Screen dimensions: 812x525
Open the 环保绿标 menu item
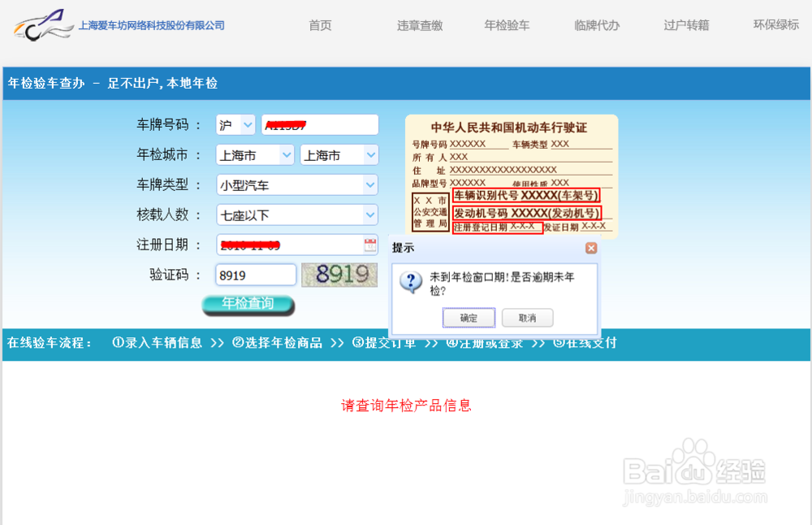775,25
